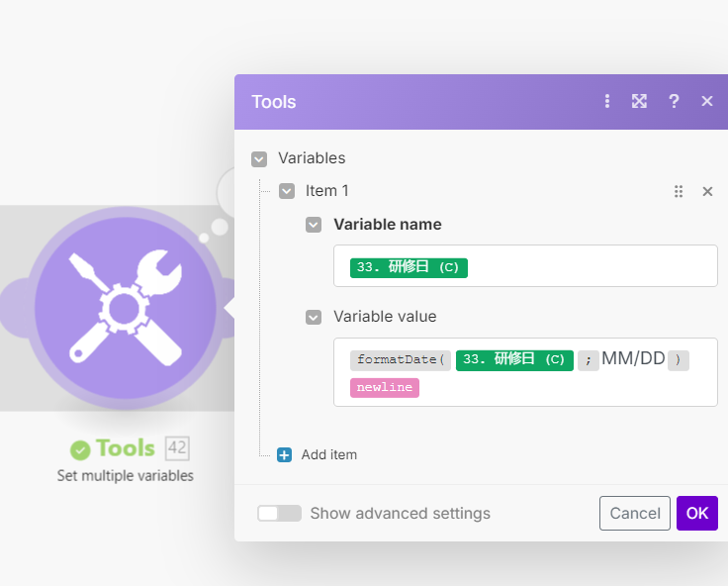Collapse the Variable name field
Screen dimensions: 728x586
tap(314, 225)
